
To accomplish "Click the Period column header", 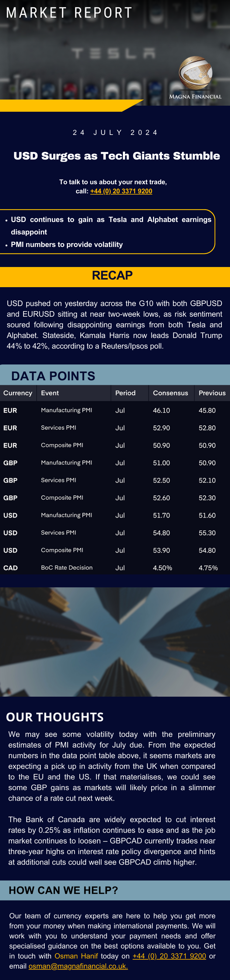I will coord(125,393).
